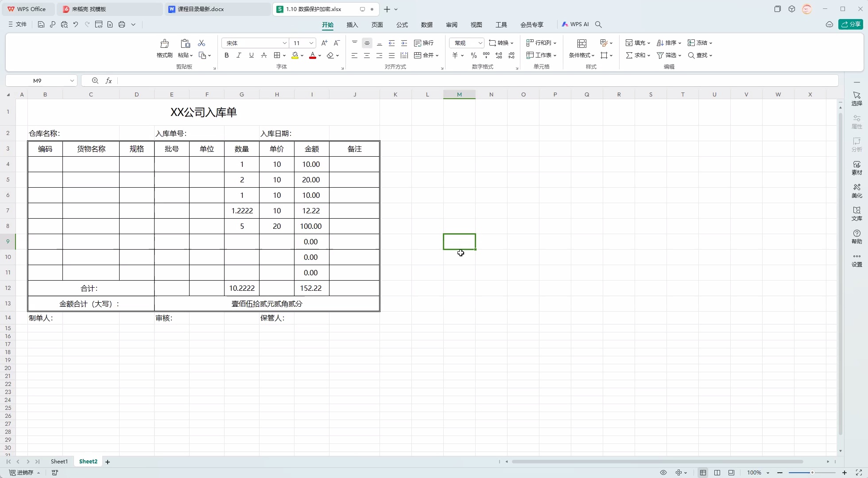The width and height of the screenshot is (868, 478).
Task: Toggle bold formatting on selected cell
Action: click(226, 55)
